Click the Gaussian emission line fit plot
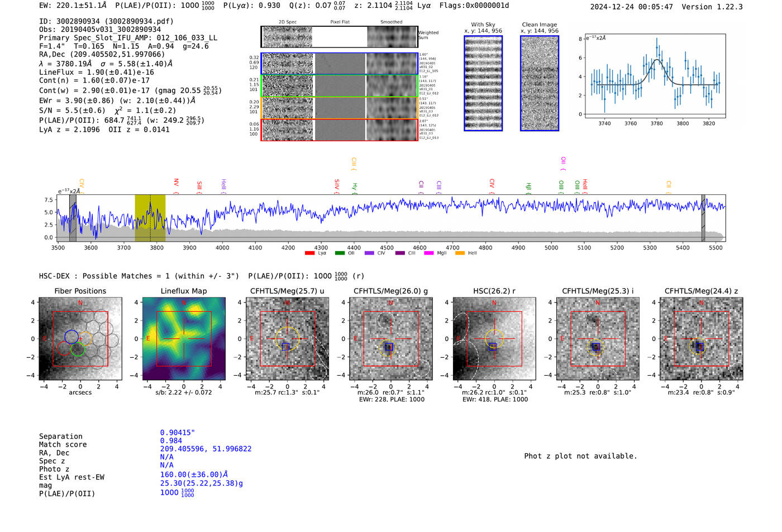Screen dimensions: 782x532 pos(655,76)
